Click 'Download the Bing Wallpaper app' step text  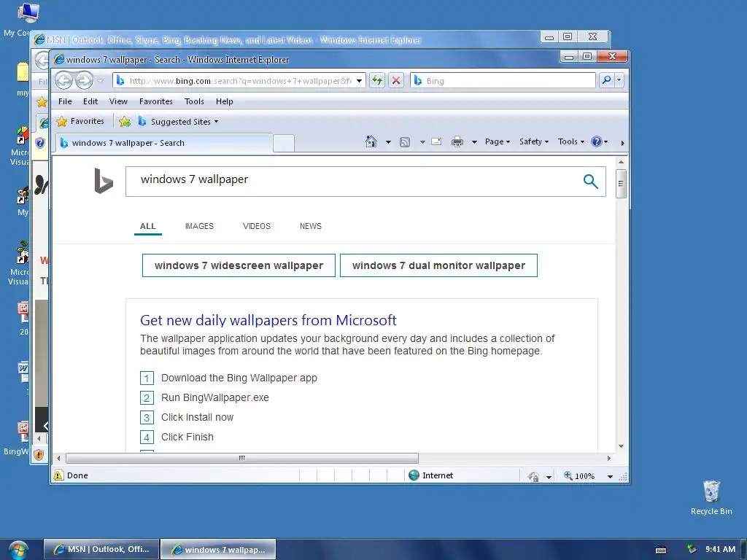click(x=239, y=378)
